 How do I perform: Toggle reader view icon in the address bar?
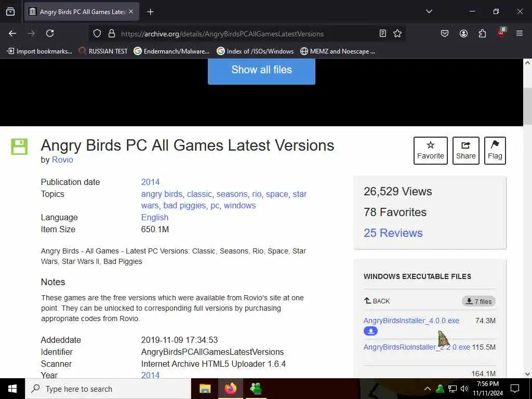tap(383, 33)
